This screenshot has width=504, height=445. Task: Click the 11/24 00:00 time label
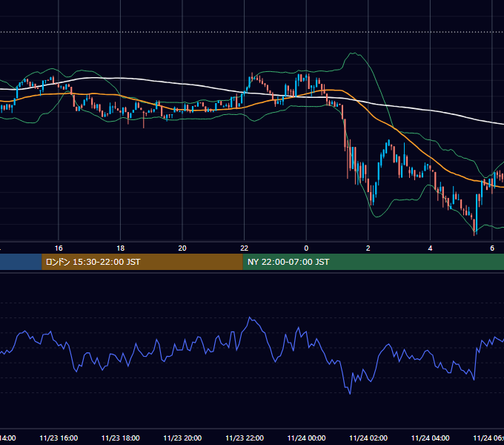(306, 438)
